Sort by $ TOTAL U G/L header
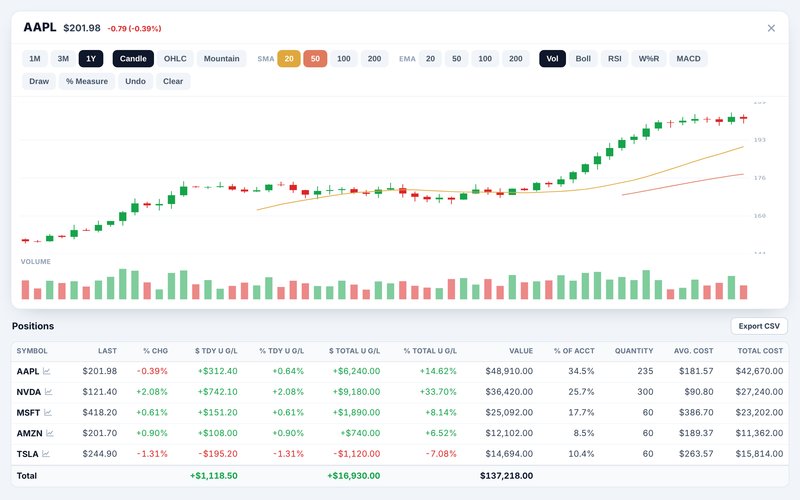 click(355, 351)
